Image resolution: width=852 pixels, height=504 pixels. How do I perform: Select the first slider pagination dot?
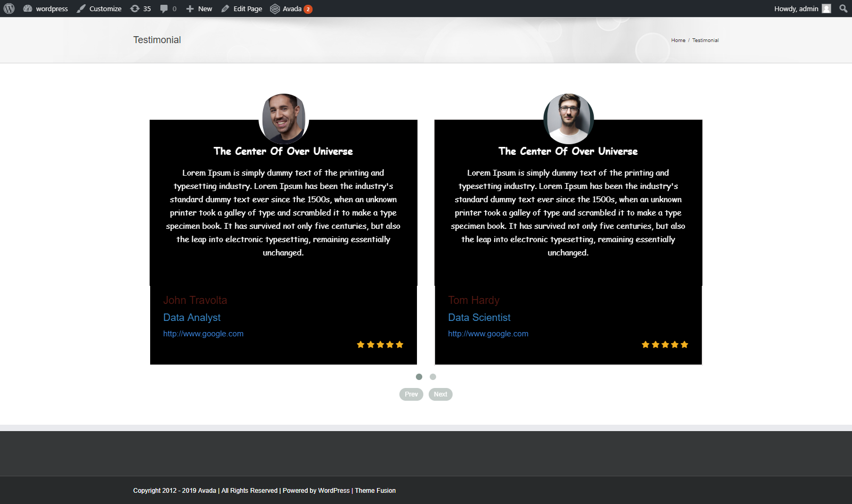[x=419, y=377]
